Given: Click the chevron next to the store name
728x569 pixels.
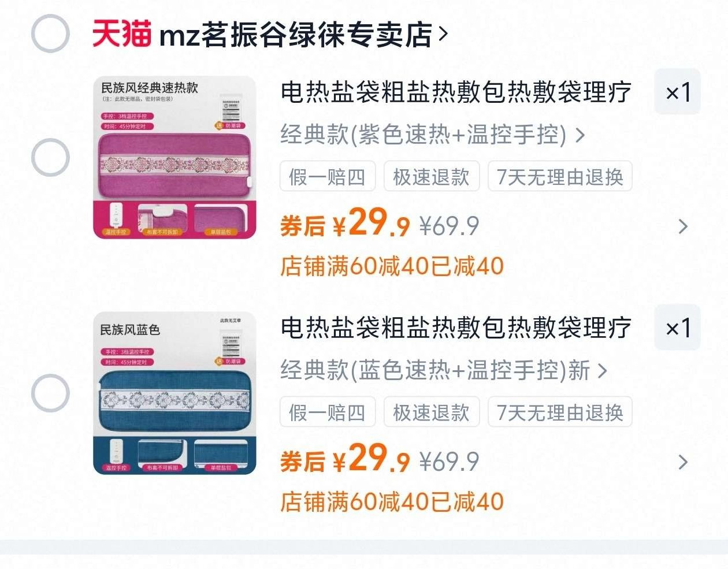Looking at the screenshot, I should [x=443, y=34].
